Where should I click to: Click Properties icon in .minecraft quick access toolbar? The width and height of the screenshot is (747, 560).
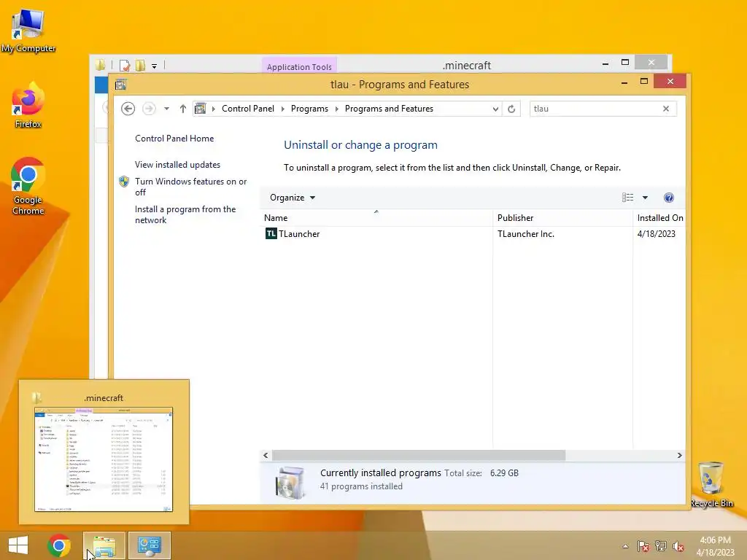point(125,65)
